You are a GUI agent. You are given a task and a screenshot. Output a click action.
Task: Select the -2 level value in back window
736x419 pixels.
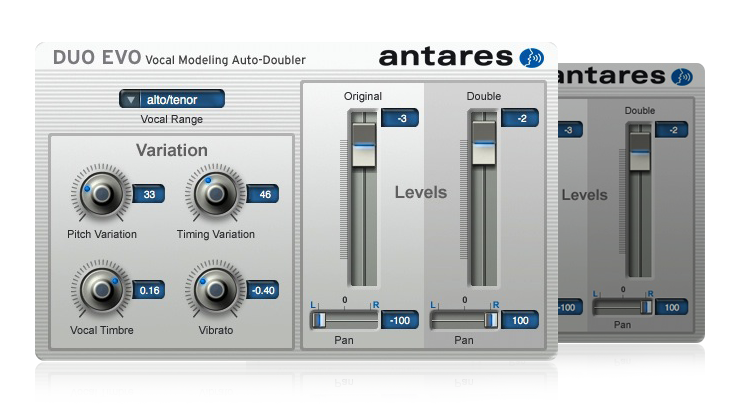tap(672, 130)
